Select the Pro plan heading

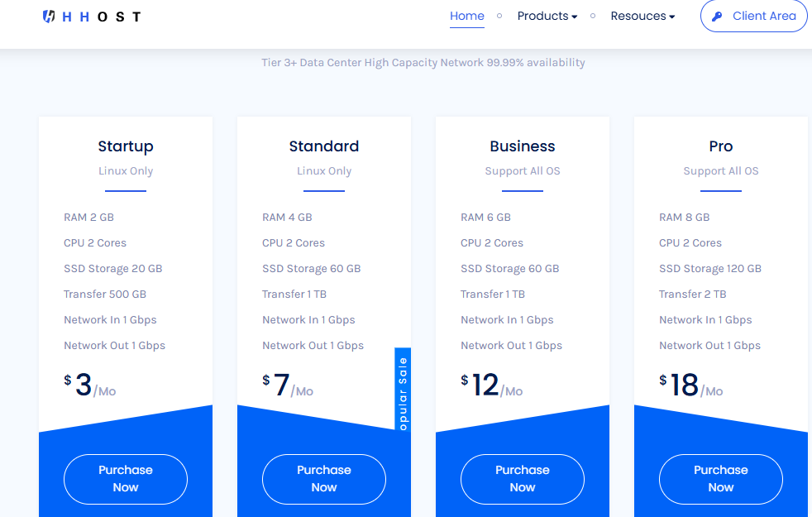(720, 146)
